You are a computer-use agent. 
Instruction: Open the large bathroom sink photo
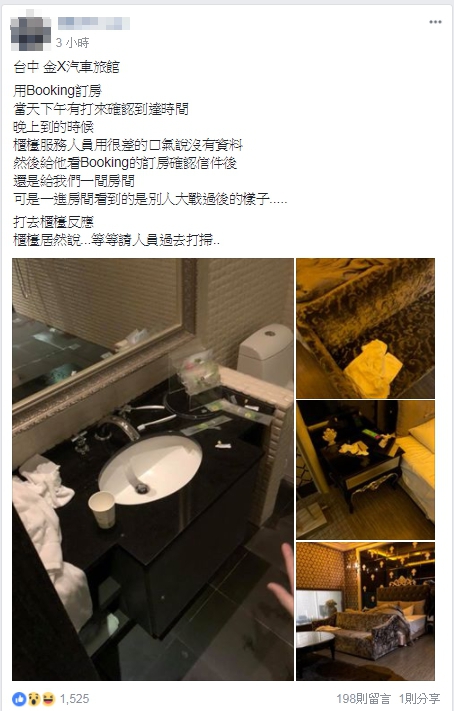[x=153, y=469]
